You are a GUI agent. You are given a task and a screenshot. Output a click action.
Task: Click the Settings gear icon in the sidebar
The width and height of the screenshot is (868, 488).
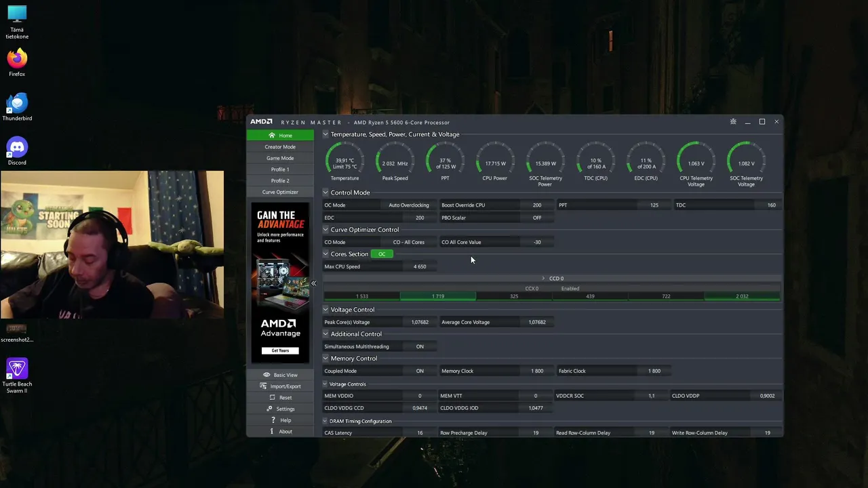tap(270, 409)
